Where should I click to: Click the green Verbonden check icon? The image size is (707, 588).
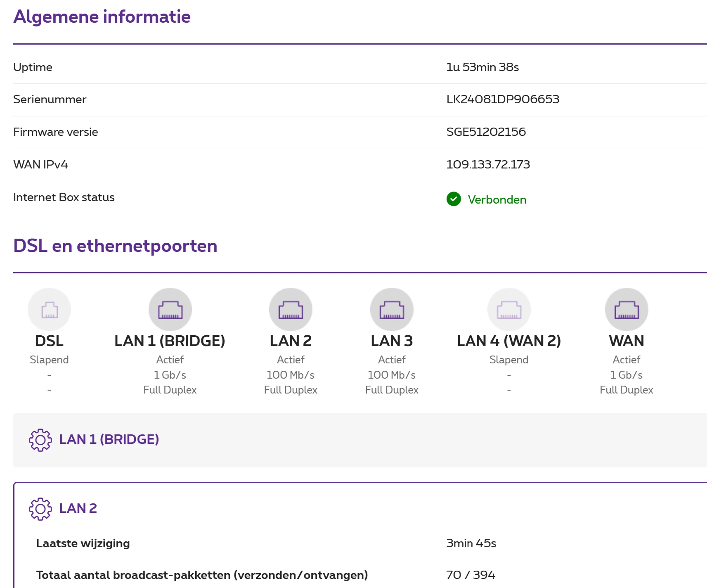click(x=454, y=199)
